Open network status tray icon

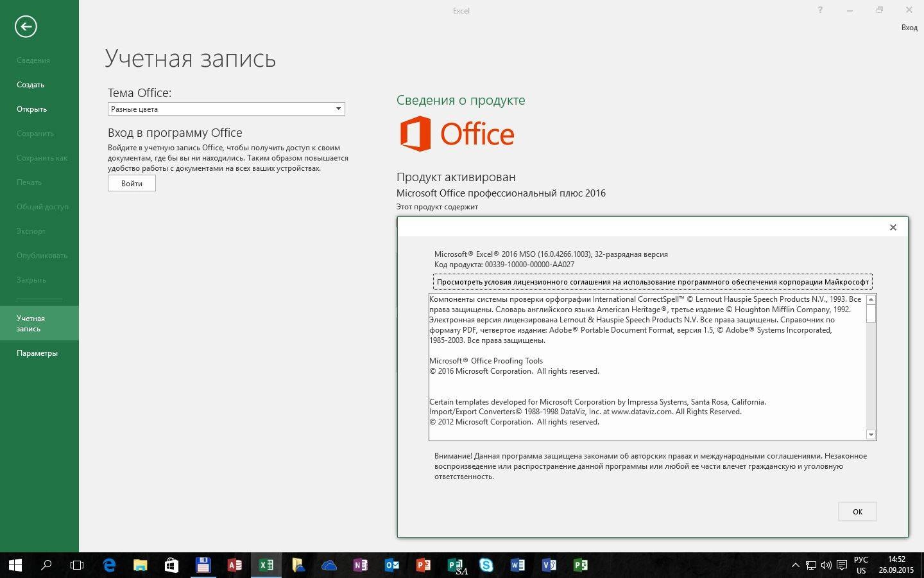(811, 565)
